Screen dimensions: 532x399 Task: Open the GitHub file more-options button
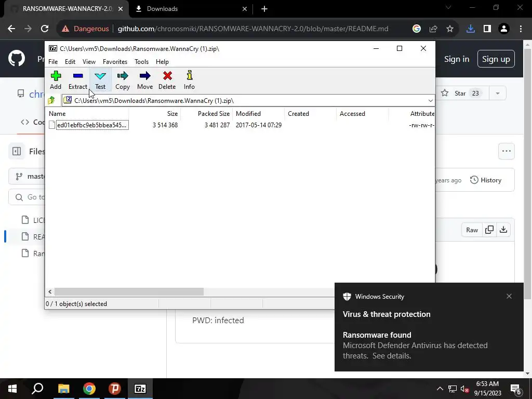point(507,151)
